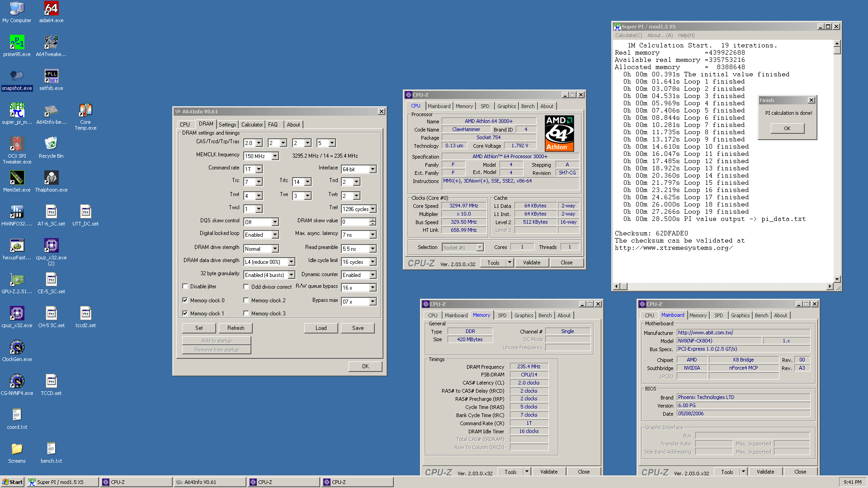Viewport: 868px width, 488px height.
Task: Open CPU-Z Socket #1 selection dropdown
Action: [x=480, y=247]
